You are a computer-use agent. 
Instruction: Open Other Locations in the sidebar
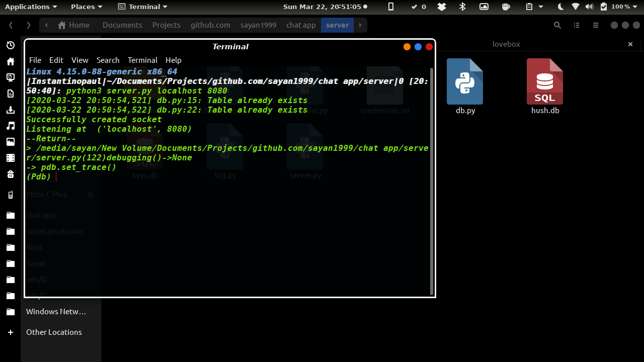(x=54, y=332)
